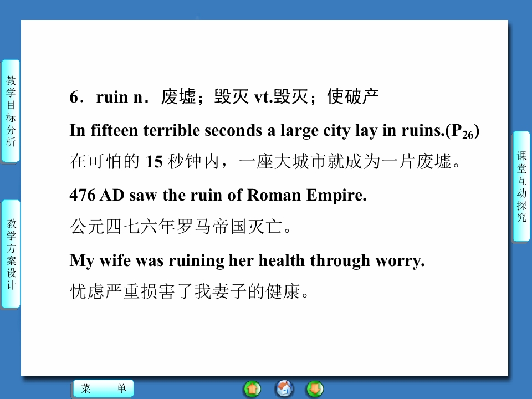
Task: Click the translation '忧虑严重损害了我妻子的健康。'
Action: click(x=190, y=292)
